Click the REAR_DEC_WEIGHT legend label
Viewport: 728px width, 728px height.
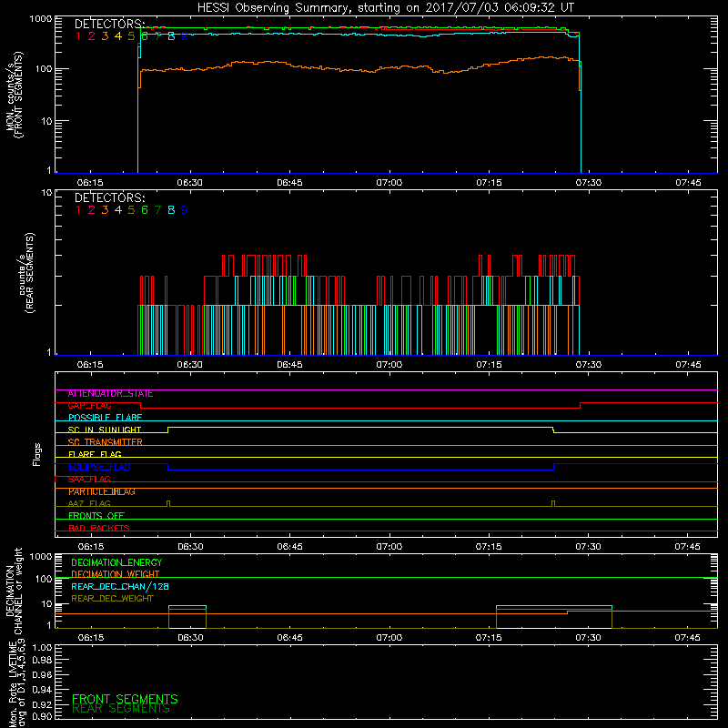click(x=112, y=599)
